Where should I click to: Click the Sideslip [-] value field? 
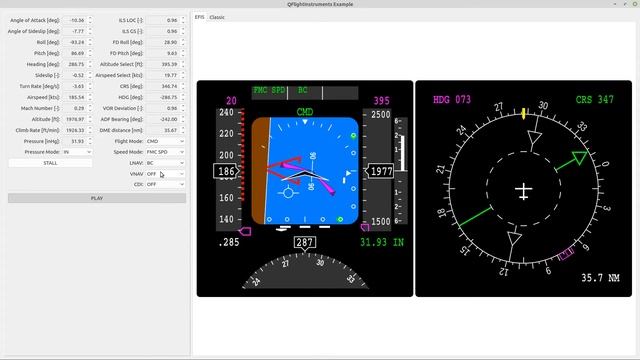[77, 75]
